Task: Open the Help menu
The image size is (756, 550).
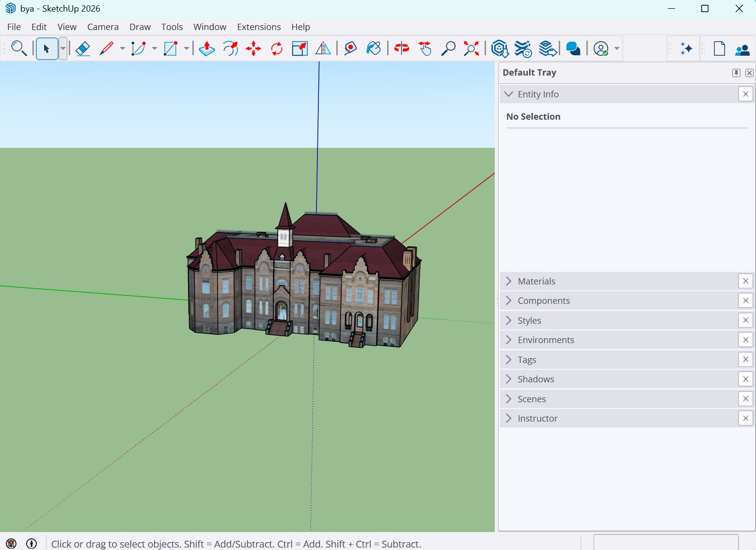Action: click(300, 27)
